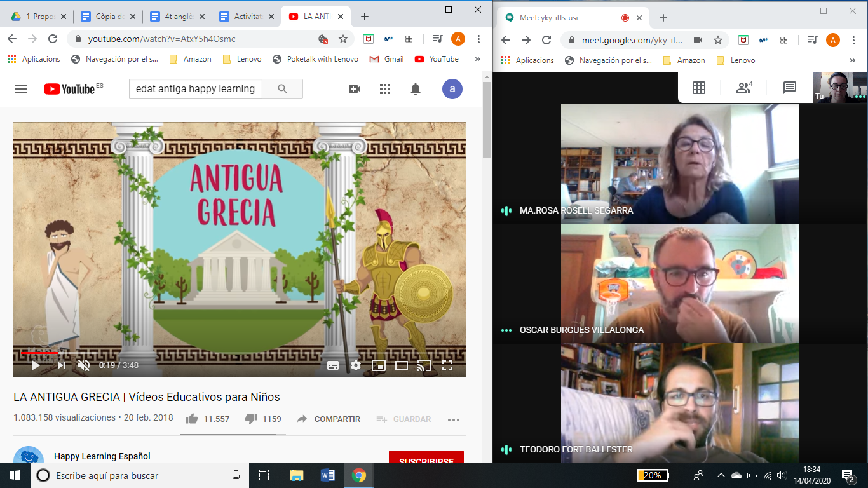Cast the video to a TV

pyautogui.click(x=424, y=365)
